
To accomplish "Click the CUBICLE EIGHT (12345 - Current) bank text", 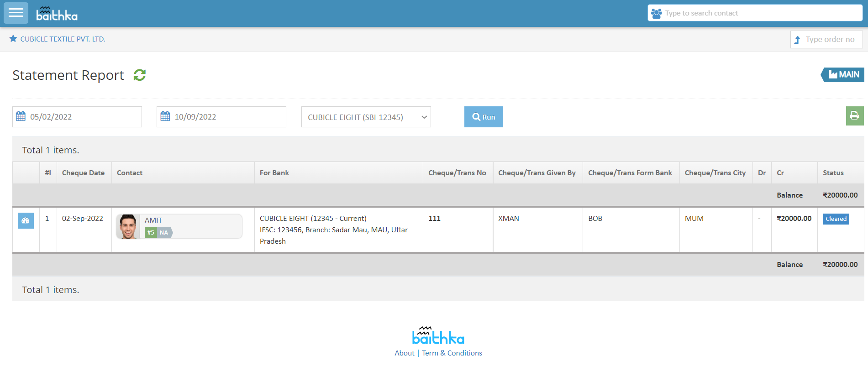I will 313,219.
